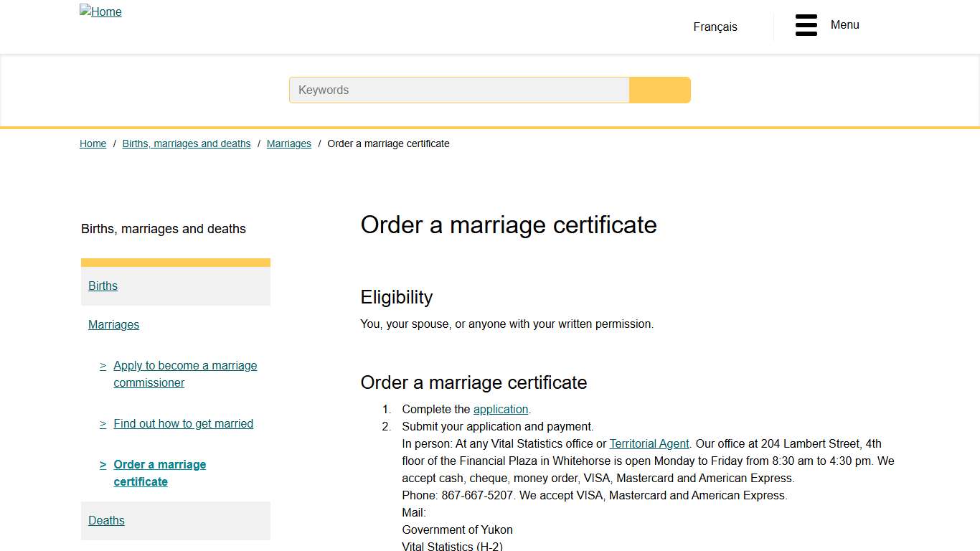
Task: Click the Keywords search field
Action: [x=459, y=90]
